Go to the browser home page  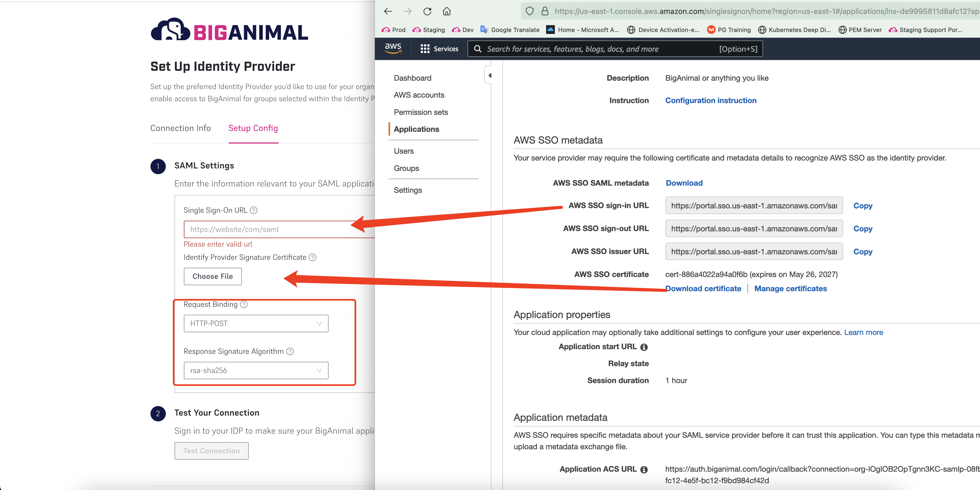click(446, 11)
